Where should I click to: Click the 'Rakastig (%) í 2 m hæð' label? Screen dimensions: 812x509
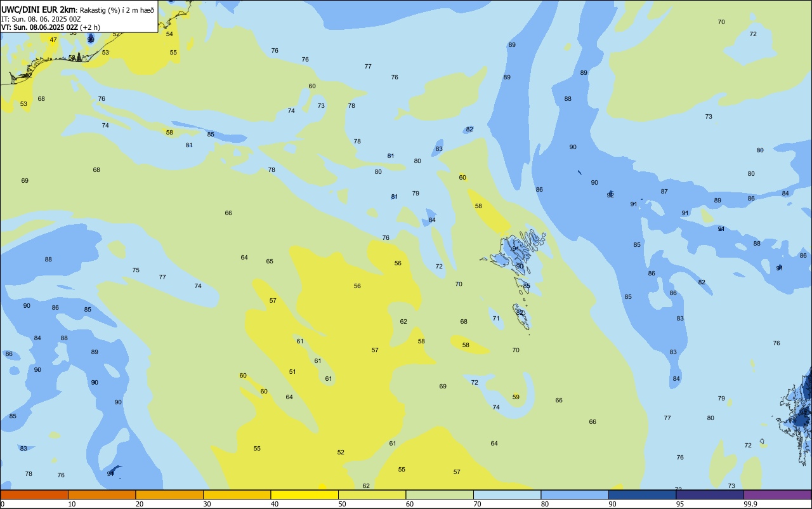click(x=117, y=10)
